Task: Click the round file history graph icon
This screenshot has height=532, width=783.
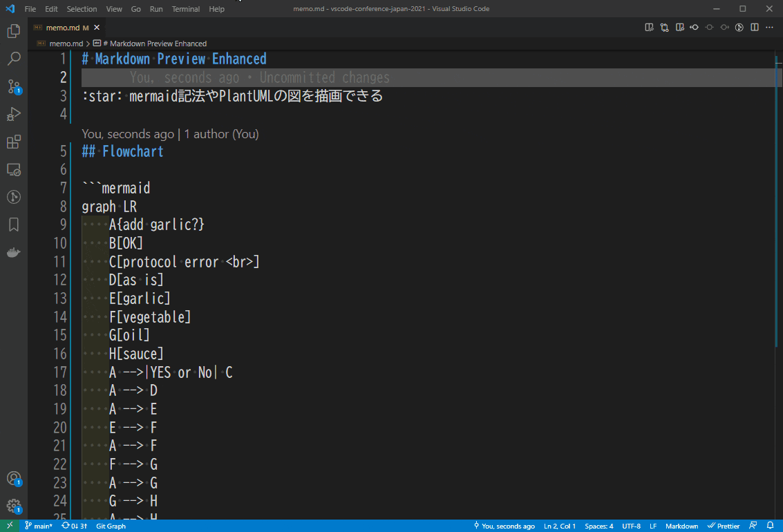Action: pyautogui.click(x=739, y=28)
